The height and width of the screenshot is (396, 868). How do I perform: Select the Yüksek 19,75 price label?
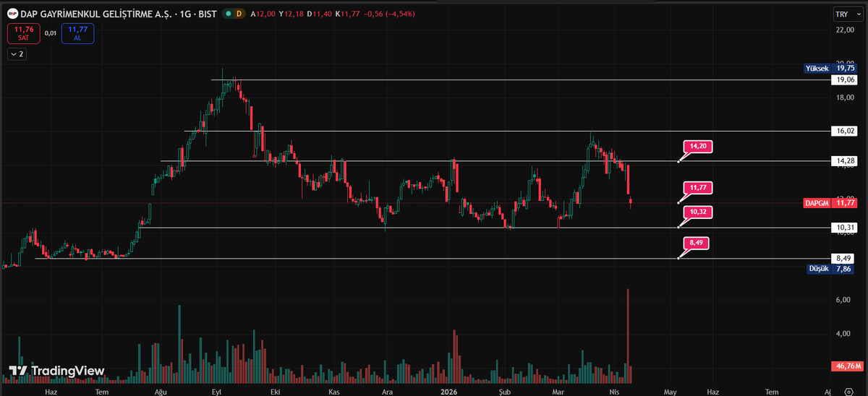tap(829, 68)
